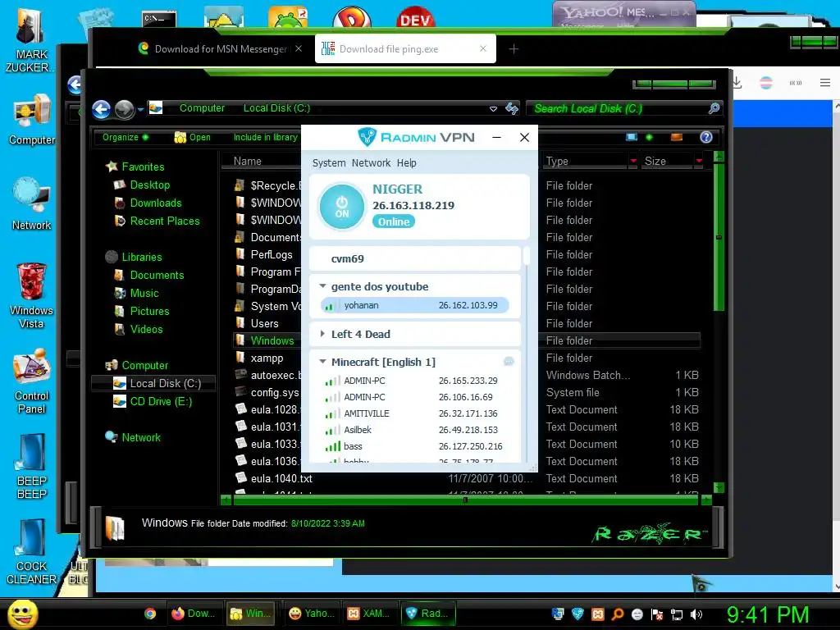Open chat icon for Minecraft [English 1] network
840x630 pixels.
509,362
